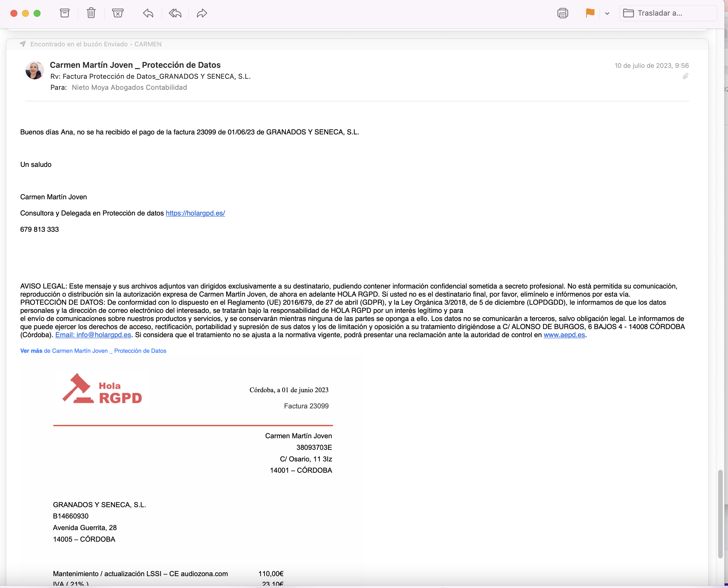Click the Reply All icon
The height and width of the screenshot is (588, 728).
click(175, 13)
